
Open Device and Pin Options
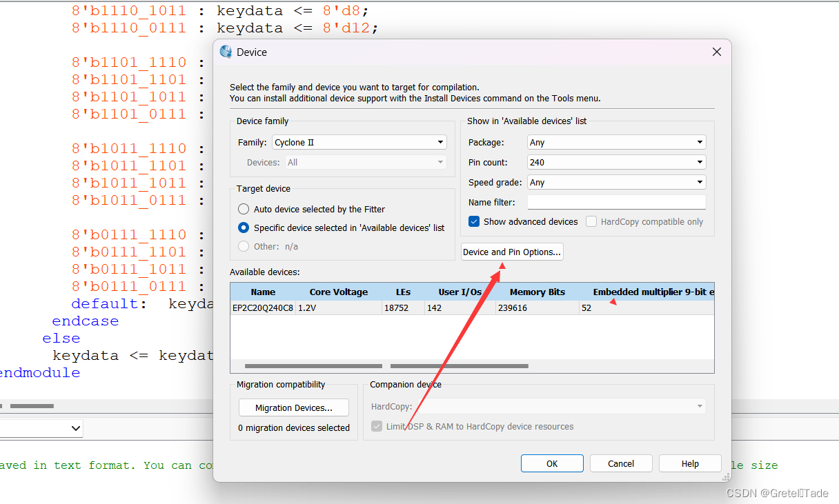pos(512,252)
